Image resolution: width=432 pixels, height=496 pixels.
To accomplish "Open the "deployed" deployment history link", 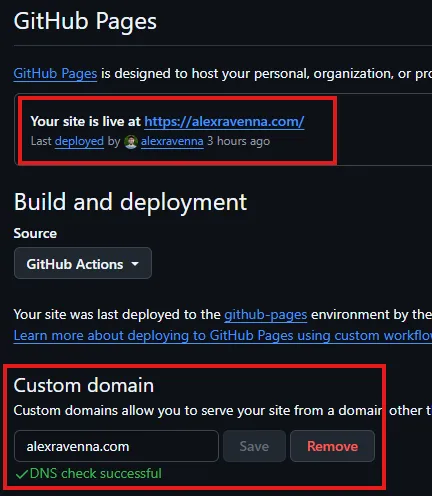I will pyautogui.click(x=79, y=141).
